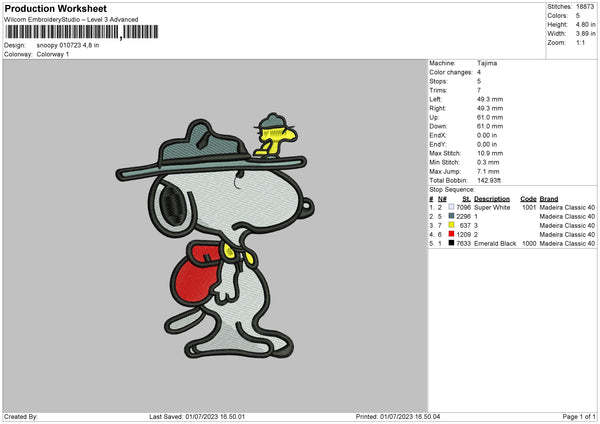Viewport: 600px width, 424px height.
Task: Click stitch count '637' in row 3
Action: [465, 225]
